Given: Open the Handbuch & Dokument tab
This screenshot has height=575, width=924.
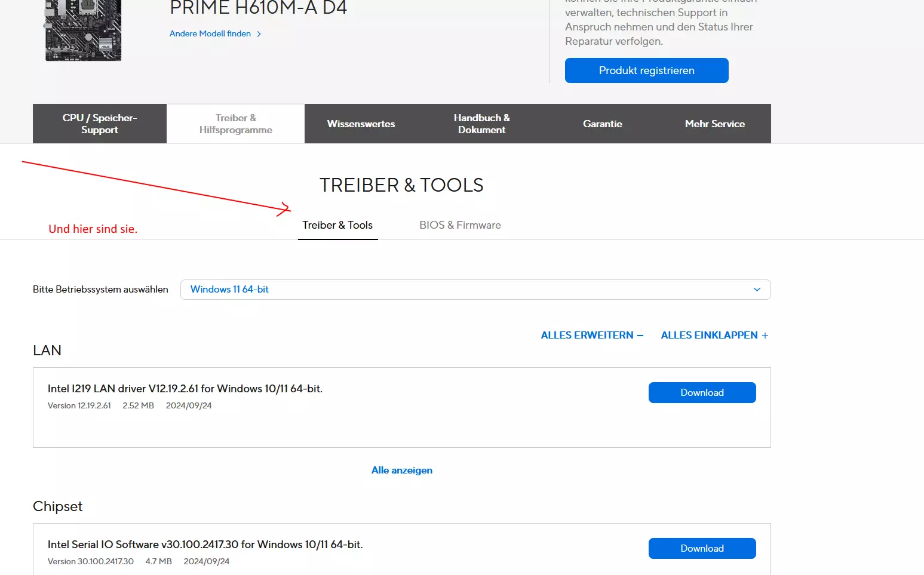Looking at the screenshot, I should (481, 124).
